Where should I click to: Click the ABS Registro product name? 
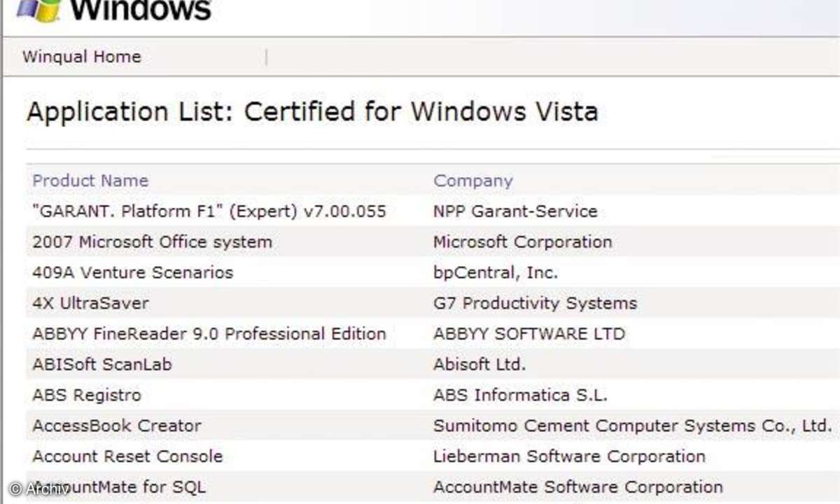pyautogui.click(x=86, y=395)
